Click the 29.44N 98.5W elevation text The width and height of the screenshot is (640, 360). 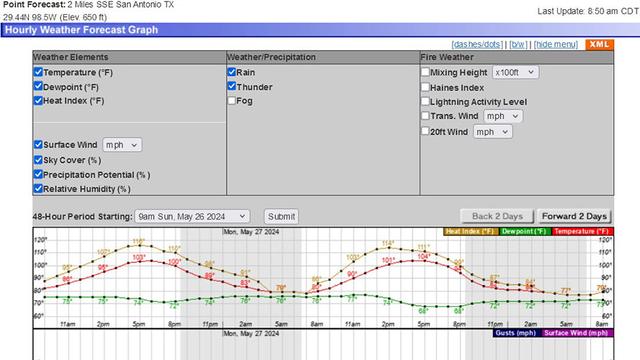tap(55, 18)
